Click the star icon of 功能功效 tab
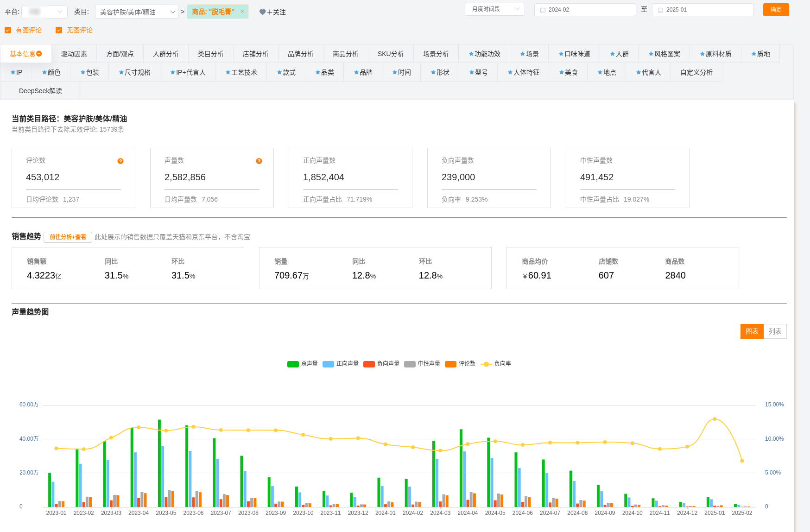 471,54
